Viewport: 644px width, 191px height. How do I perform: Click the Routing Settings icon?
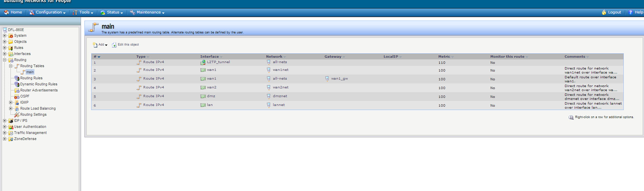click(17, 115)
